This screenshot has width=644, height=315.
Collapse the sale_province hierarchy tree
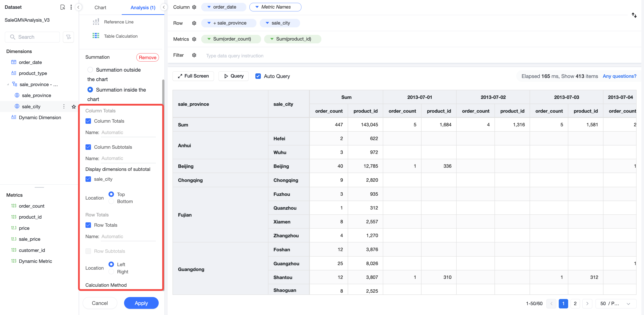pos(8,84)
